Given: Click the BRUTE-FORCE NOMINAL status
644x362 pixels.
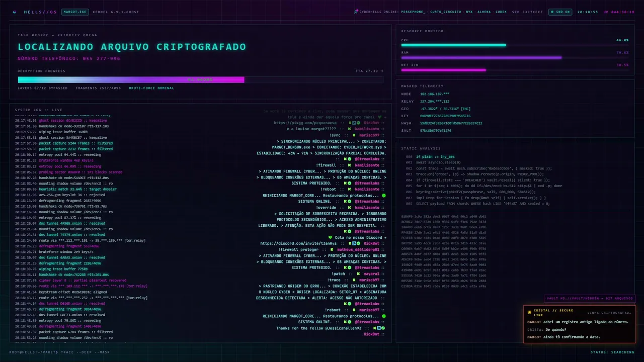Looking at the screenshot, I should click(151, 88).
